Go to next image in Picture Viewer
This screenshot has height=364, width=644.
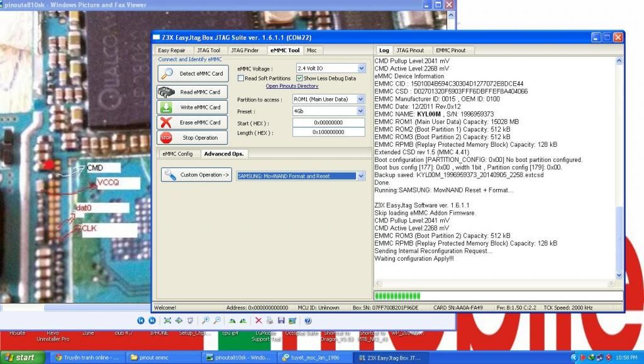(152, 321)
